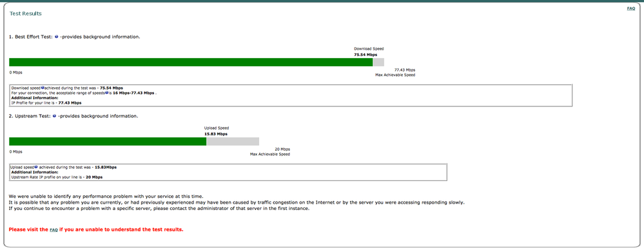Click 0 Mbps label under the download bar
The image size is (644, 250).
tap(15, 72)
